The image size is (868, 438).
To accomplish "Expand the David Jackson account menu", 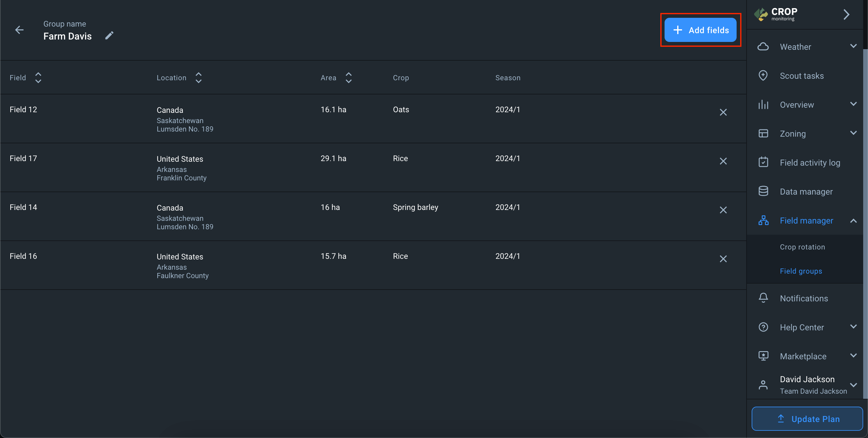I will tap(853, 385).
